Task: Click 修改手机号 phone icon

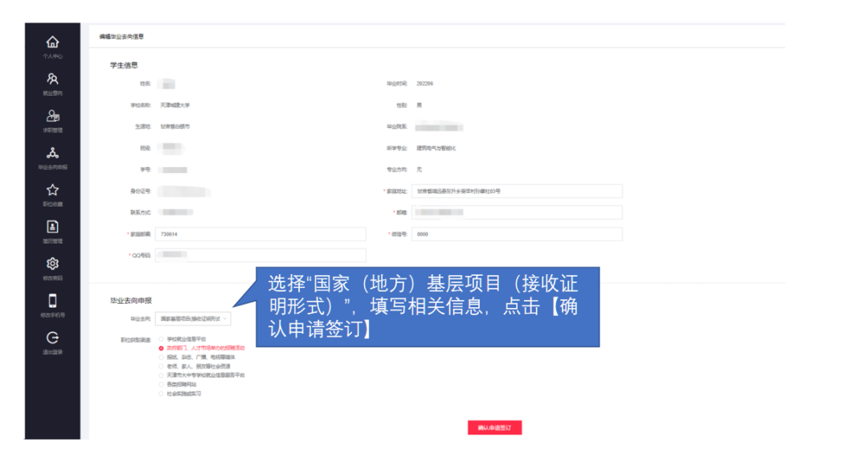Action: point(52,302)
